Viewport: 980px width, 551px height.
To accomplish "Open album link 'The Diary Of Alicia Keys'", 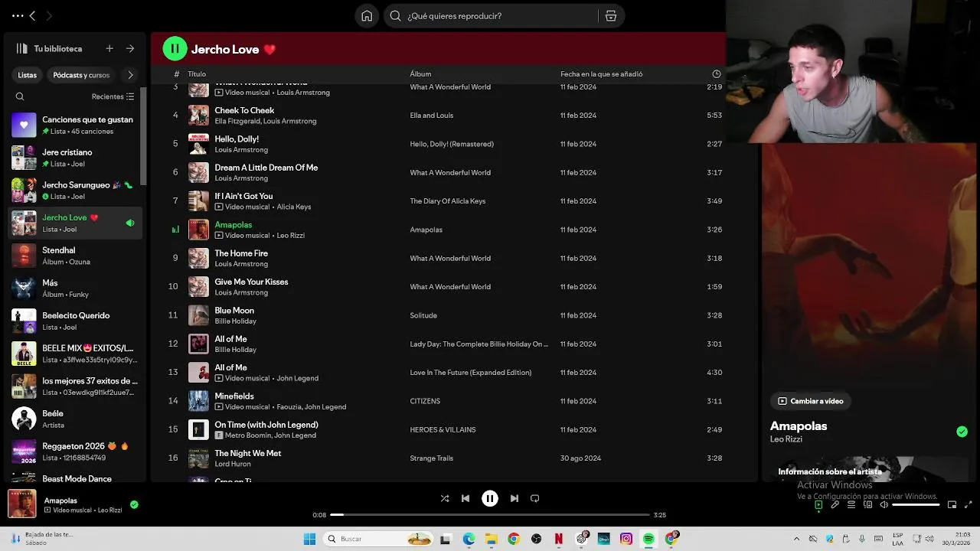I will (447, 201).
